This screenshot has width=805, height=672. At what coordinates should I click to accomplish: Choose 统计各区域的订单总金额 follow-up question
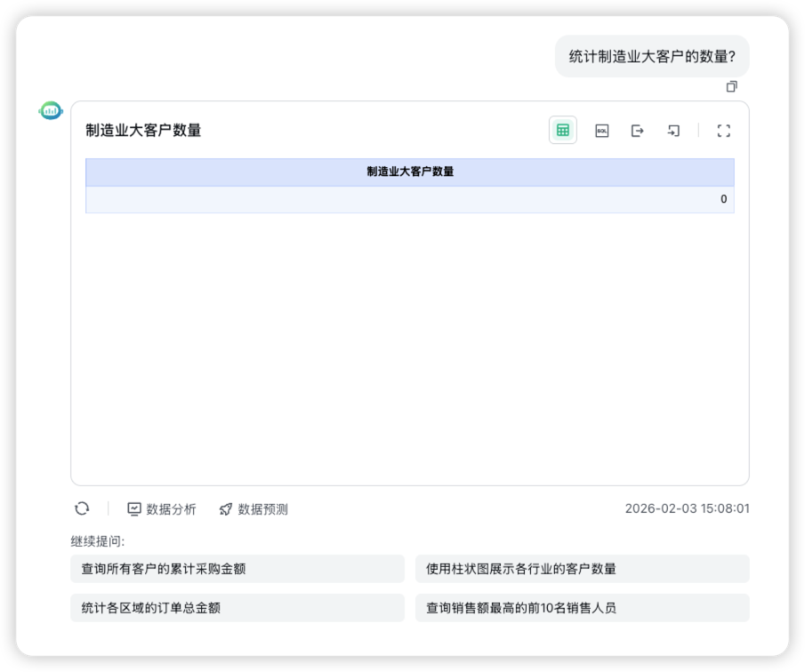point(237,608)
